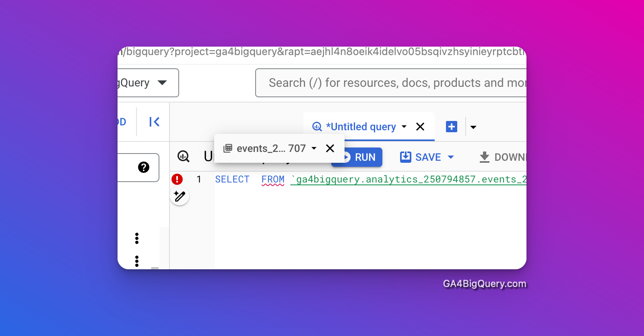The height and width of the screenshot is (336, 644).
Task: Click the table icon on the events tab
Action: coord(228,148)
